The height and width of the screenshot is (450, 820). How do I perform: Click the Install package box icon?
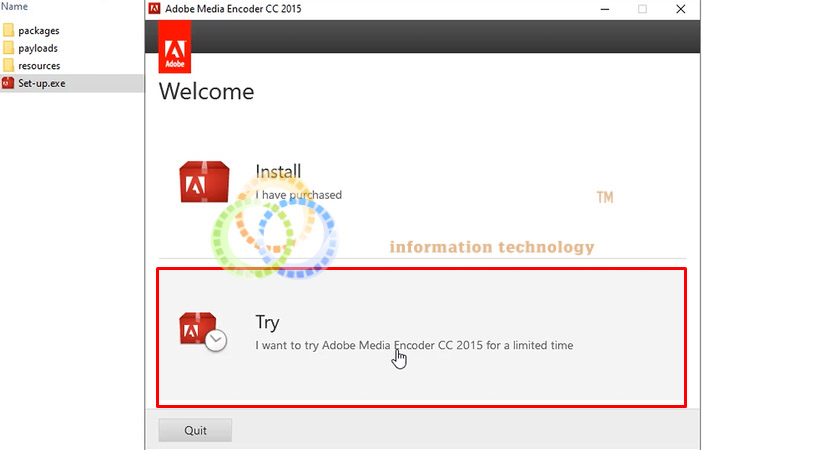point(204,182)
